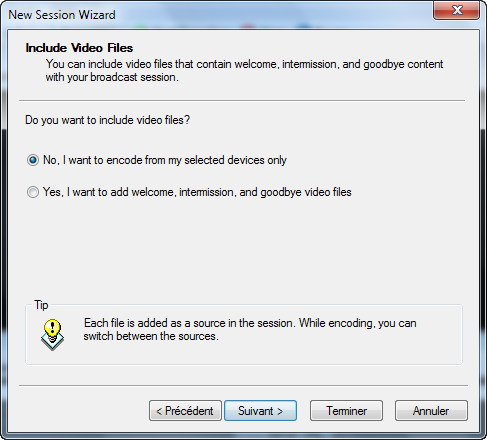Go back with the Précédent button

click(x=185, y=411)
